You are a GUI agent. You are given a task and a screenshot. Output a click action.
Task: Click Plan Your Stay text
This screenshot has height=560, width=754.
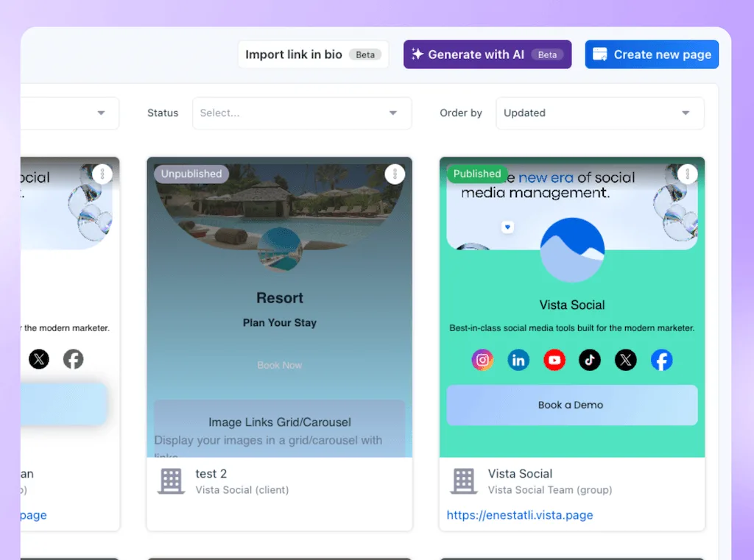point(279,322)
